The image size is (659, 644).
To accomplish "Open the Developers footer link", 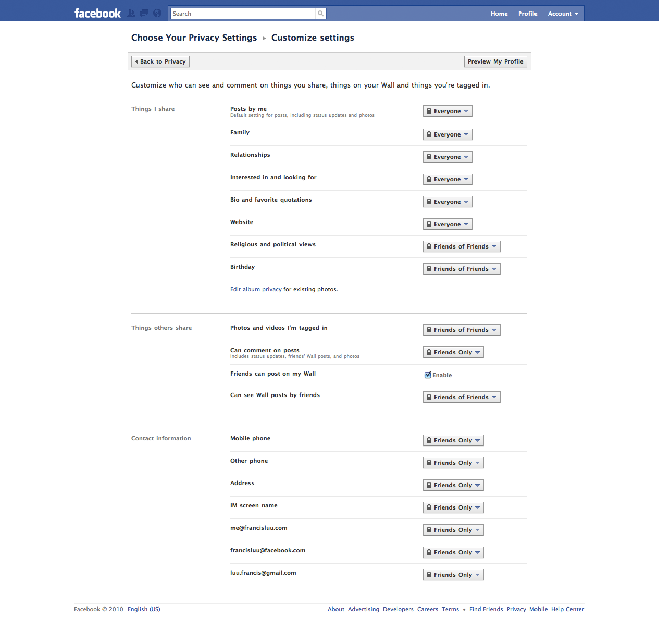I will pyautogui.click(x=398, y=609).
